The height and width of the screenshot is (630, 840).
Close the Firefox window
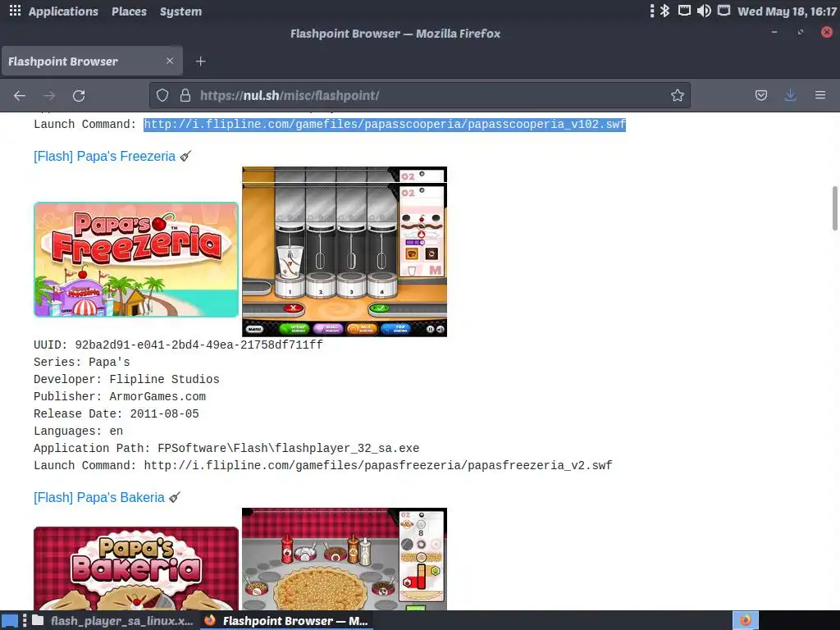[x=827, y=32]
